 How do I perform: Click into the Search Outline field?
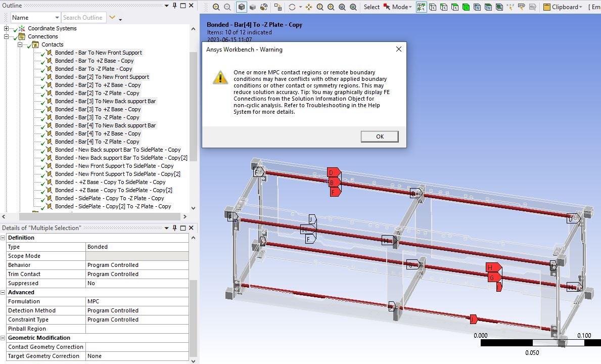(x=83, y=18)
